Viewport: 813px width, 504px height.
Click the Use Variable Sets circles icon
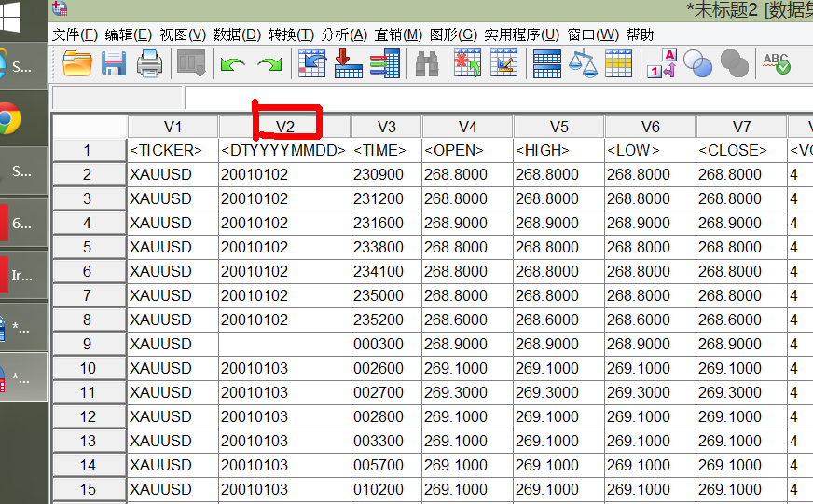point(698,64)
